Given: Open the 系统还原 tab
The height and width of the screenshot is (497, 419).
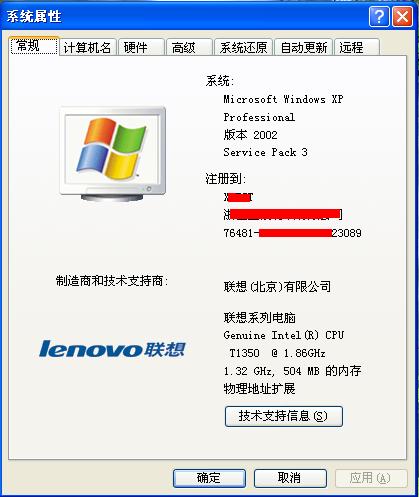Looking at the screenshot, I should (243, 47).
